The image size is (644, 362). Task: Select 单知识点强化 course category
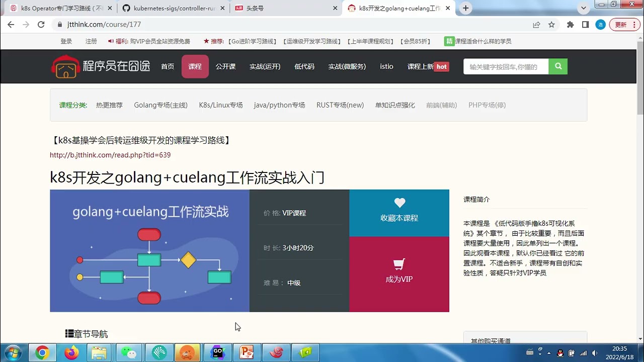point(395,105)
